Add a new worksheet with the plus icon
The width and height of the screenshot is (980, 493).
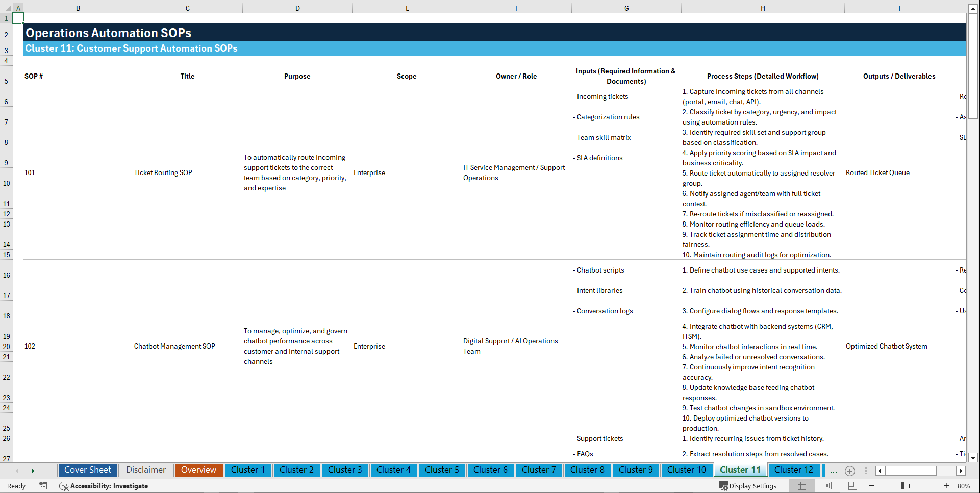coord(850,471)
